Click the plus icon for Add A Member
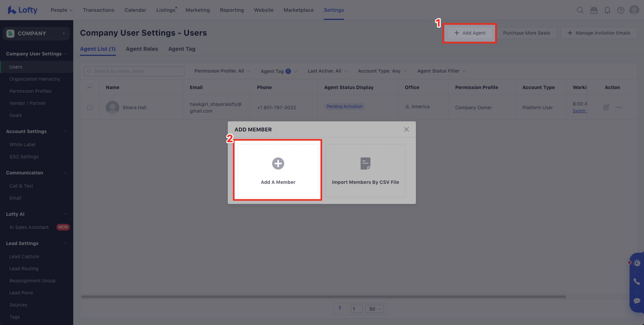The width and height of the screenshot is (644, 325). 278,164
